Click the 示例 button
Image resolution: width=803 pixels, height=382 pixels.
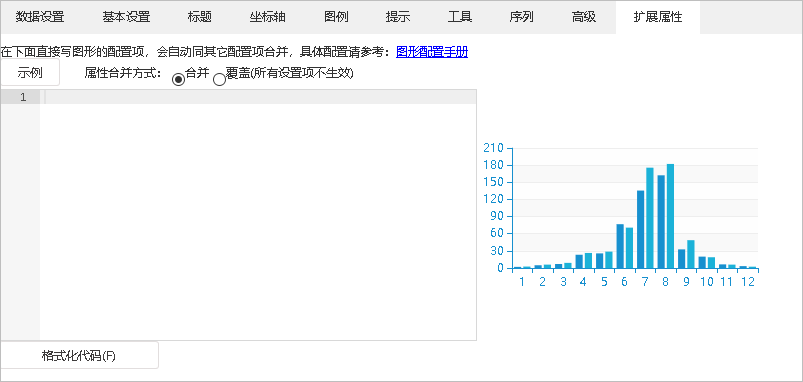pos(30,73)
